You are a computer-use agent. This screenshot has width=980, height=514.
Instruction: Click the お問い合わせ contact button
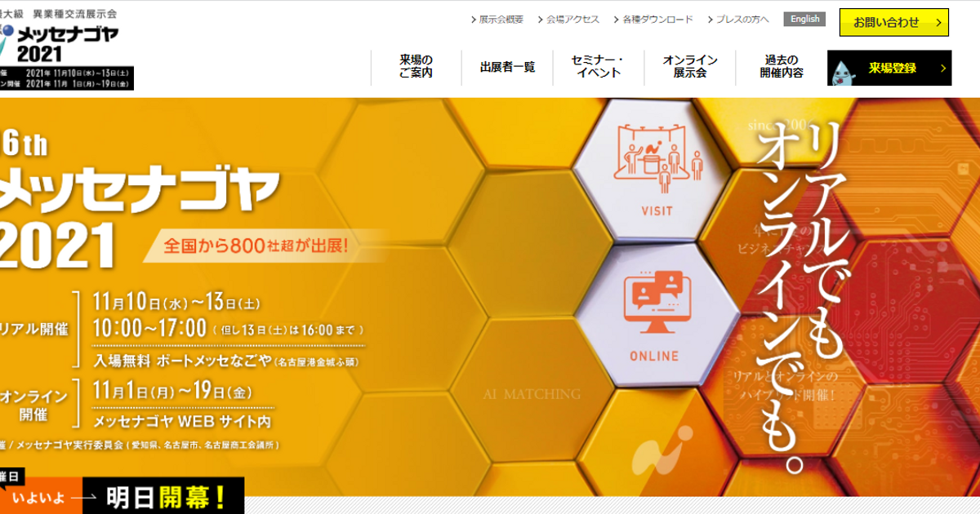coord(894,22)
